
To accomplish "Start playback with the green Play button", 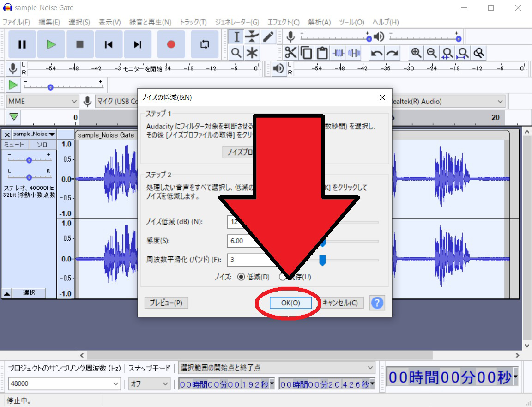I will click(51, 44).
